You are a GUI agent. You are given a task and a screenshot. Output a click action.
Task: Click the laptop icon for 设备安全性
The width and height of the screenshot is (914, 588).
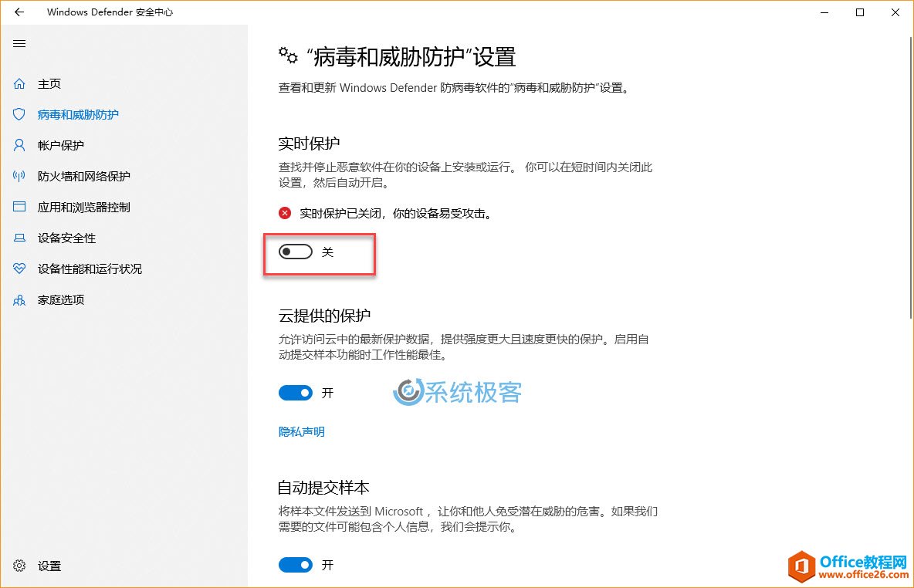click(x=19, y=238)
